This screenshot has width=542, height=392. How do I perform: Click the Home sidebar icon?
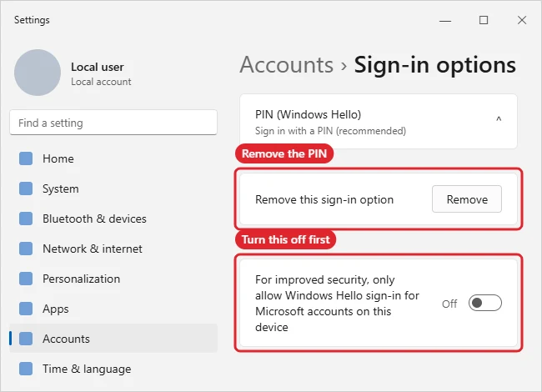[26, 158]
